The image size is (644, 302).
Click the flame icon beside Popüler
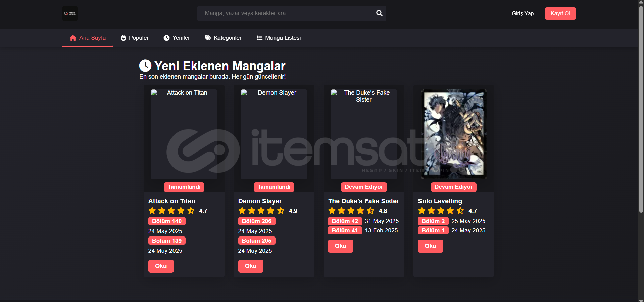[123, 38]
